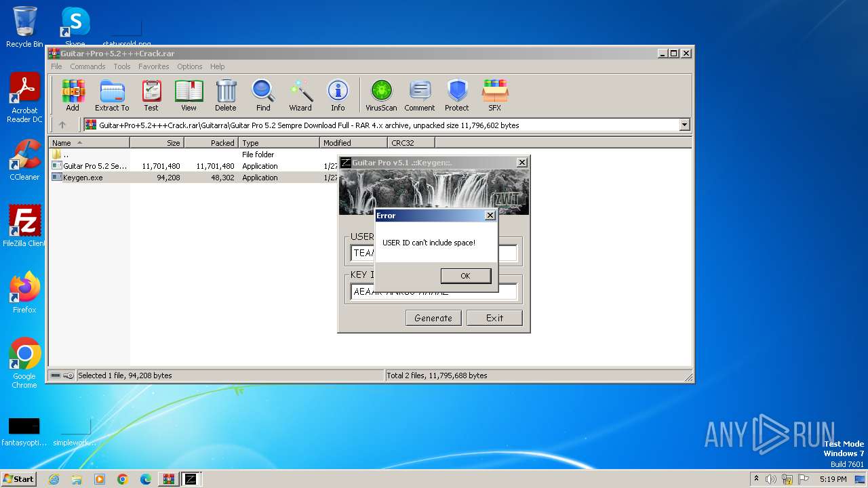This screenshot has height=488, width=868.
Task: Open Google Chrome desktop shortcut
Action: point(24,363)
